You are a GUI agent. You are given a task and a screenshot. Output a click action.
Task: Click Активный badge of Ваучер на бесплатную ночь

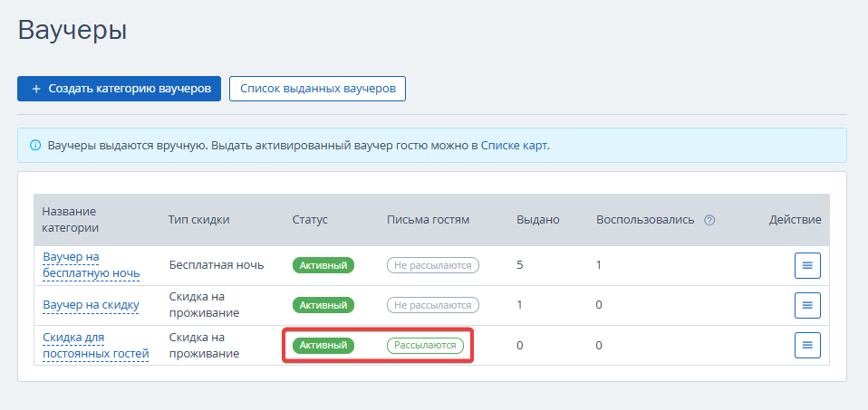pyautogui.click(x=323, y=265)
